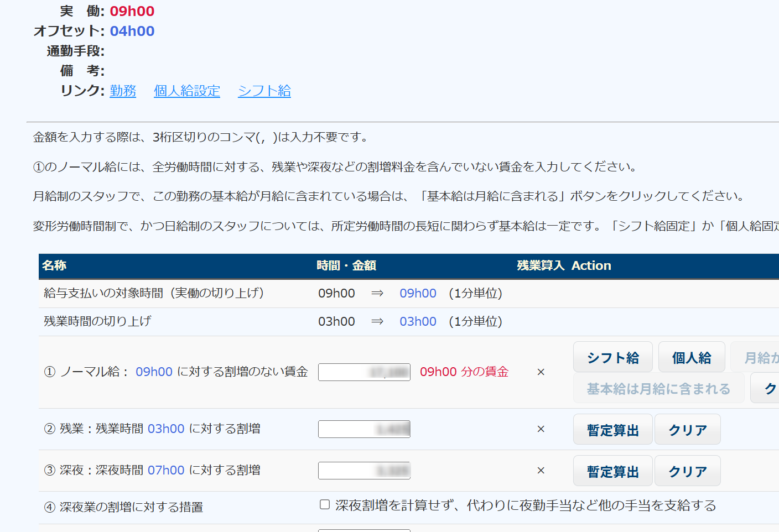Follow the シフト給 link beside 個人給設定
This screenshot has width=779, height=532.
(264, 91)
